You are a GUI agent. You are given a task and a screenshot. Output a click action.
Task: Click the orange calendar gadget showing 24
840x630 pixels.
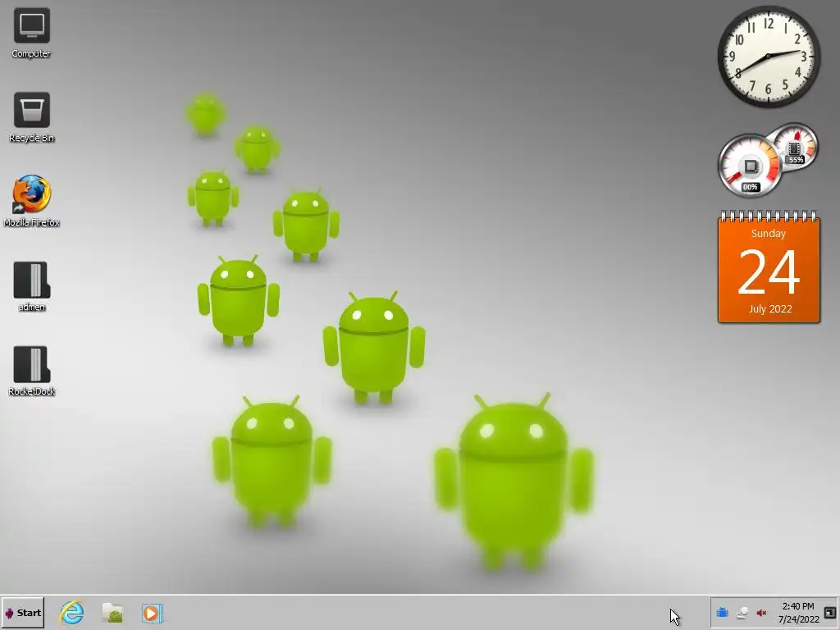(769, 267)
